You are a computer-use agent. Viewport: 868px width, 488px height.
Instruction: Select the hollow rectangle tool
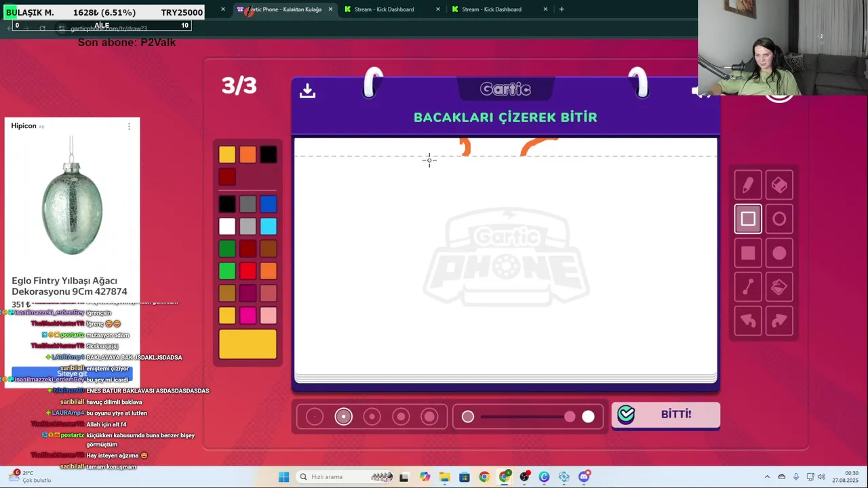click(748, 219)
